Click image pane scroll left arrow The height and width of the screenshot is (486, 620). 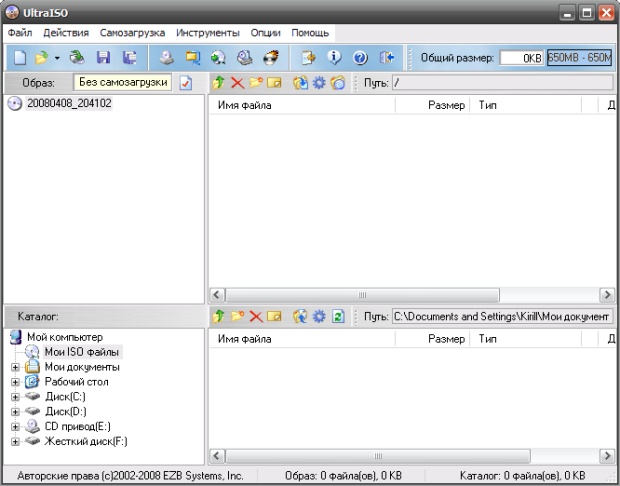217,295
